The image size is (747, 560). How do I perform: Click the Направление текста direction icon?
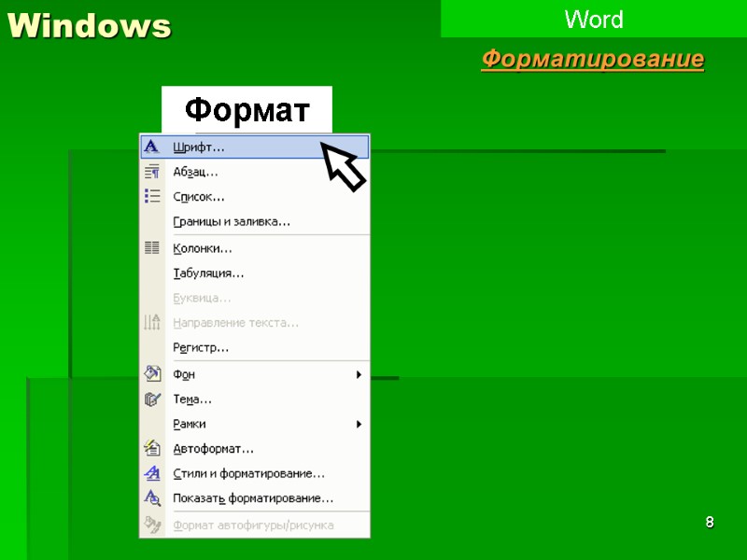(x=152, y=322)
